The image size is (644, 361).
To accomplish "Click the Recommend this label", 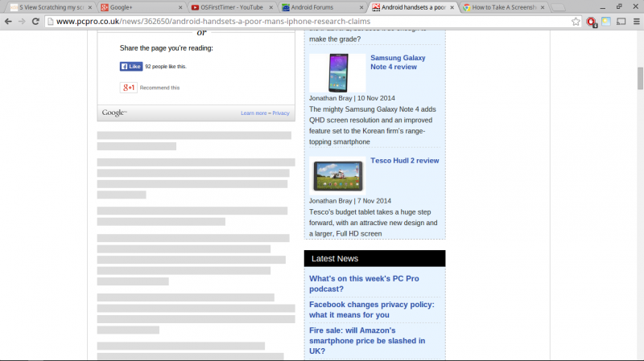I will [x=159, y=88].
